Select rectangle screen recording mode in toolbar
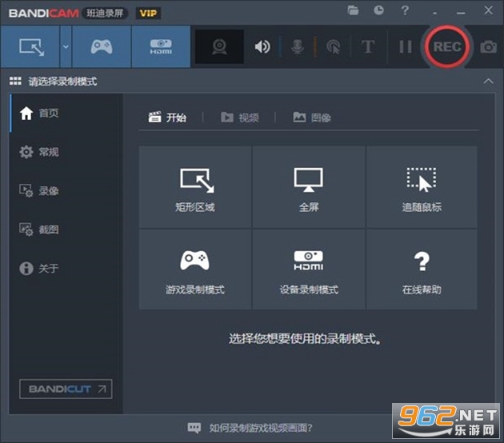This screenshot has width=504, height=443. tap(30, 46)
